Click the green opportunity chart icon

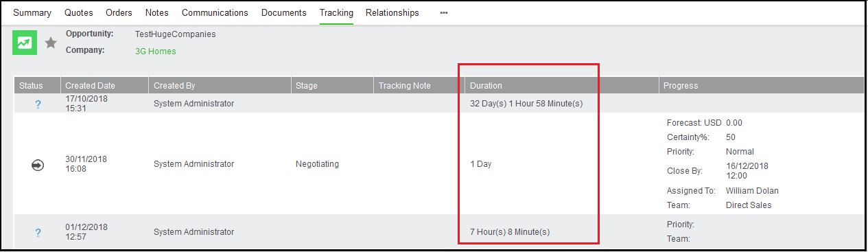pyautogui.click(x=25, y=43)
